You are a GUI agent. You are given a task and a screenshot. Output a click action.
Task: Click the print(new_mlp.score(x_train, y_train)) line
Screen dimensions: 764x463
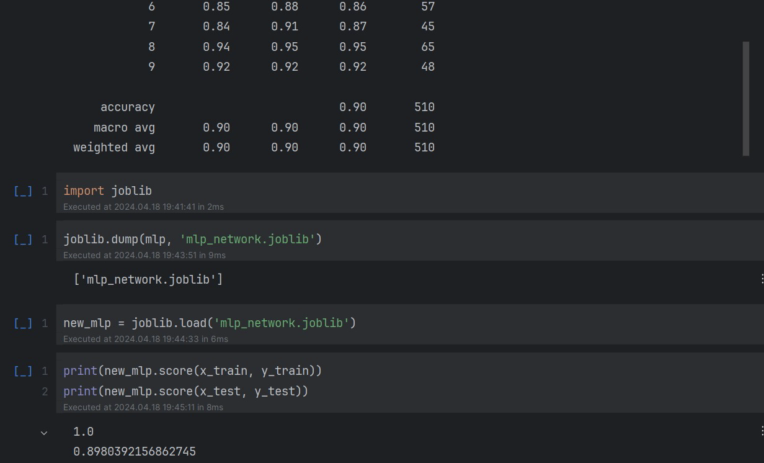click(x=192, y=371)
